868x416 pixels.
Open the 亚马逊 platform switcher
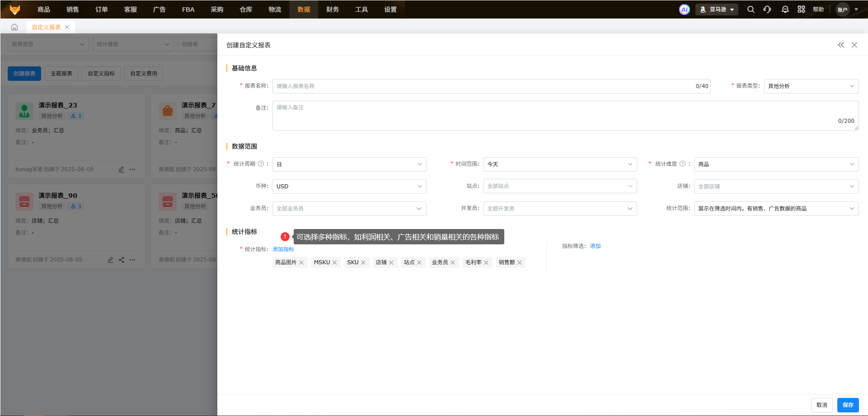[x=717, y=9]
